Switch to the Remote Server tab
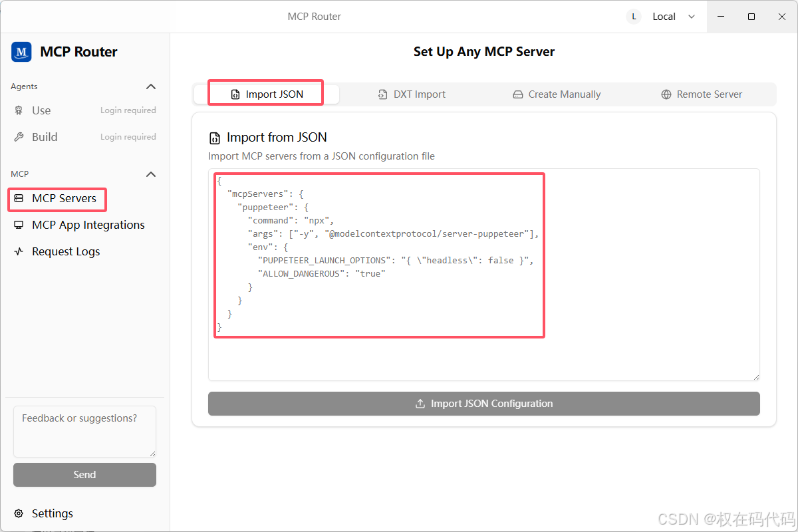Screen dimensions: 798x532 [x=702, y=94]
